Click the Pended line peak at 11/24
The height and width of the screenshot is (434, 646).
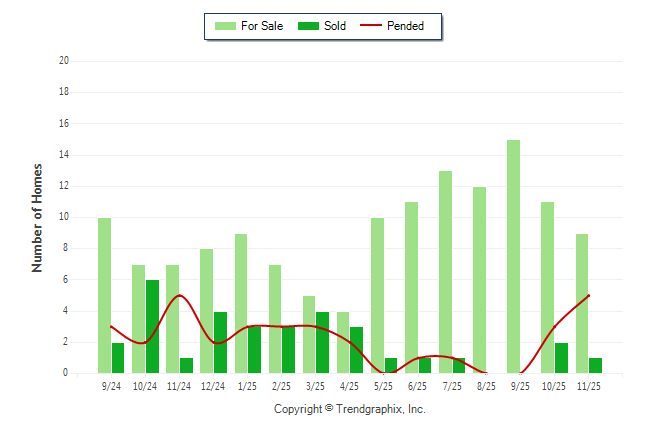[179, 295]
